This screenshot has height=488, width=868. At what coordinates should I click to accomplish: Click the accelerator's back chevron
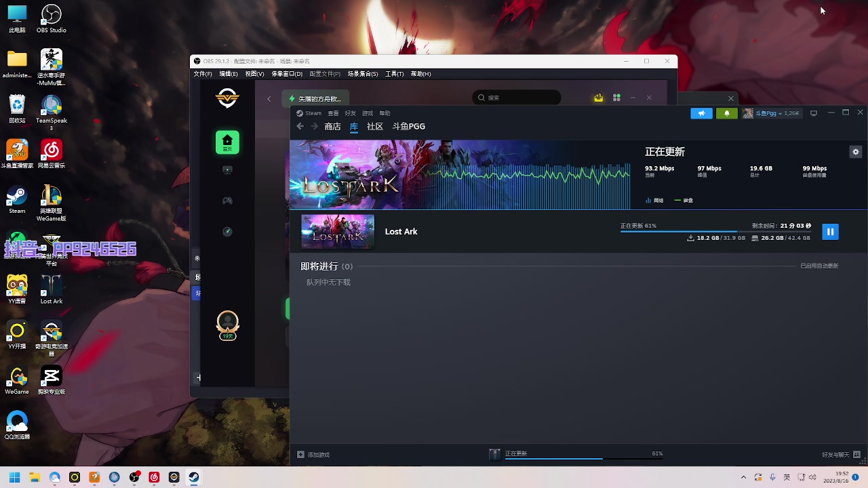(269, 98)
